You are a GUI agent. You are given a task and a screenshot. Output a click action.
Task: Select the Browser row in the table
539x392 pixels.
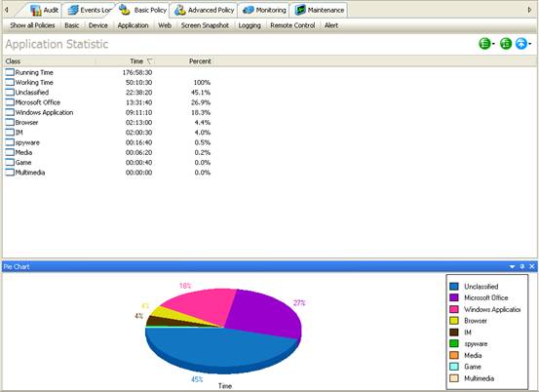[108, 123]
